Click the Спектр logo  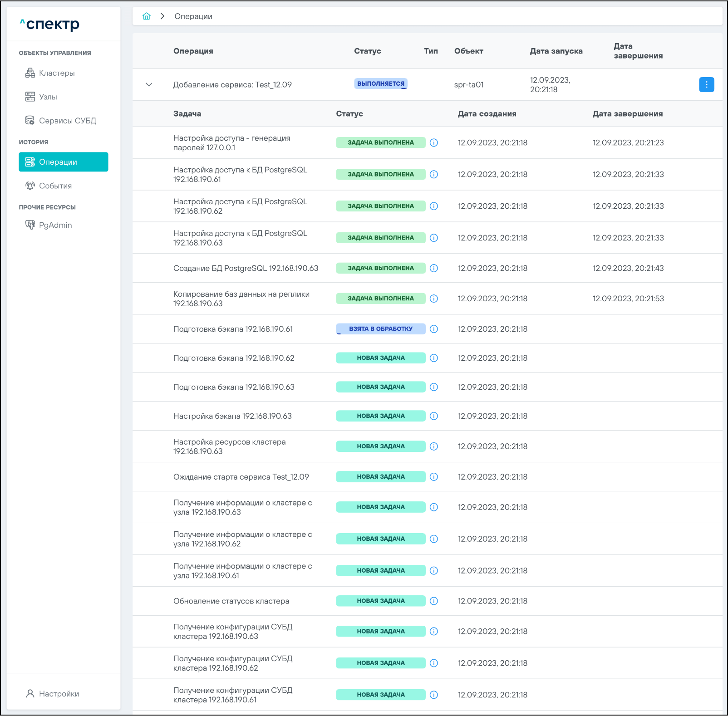(49, 24)
